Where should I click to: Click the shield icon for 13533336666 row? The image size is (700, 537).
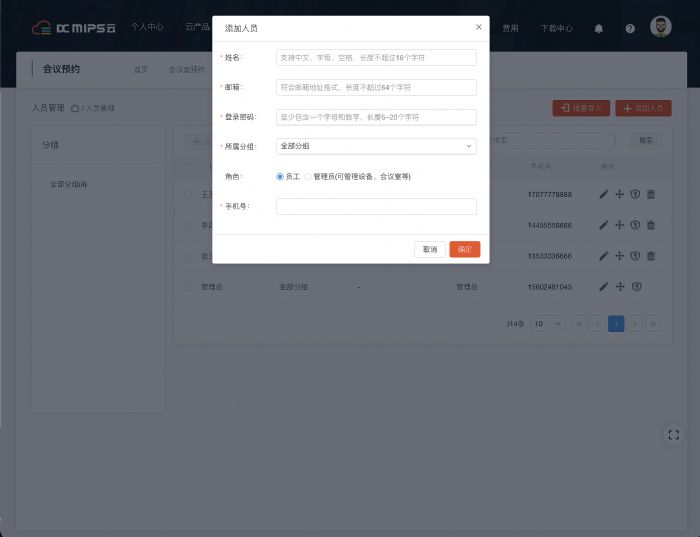coord(635,256)
